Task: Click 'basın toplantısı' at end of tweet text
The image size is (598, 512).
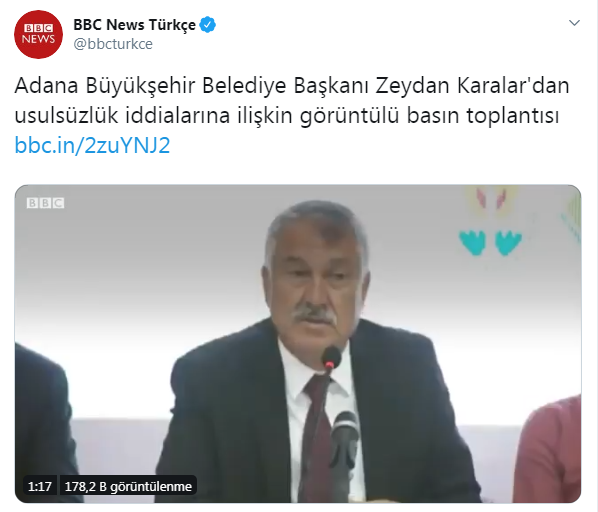Action: 483,116
